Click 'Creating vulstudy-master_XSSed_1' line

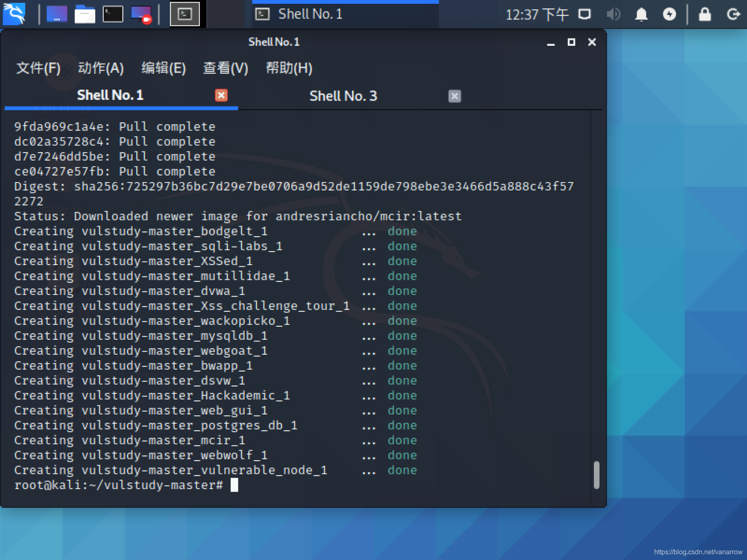point(215,261)
